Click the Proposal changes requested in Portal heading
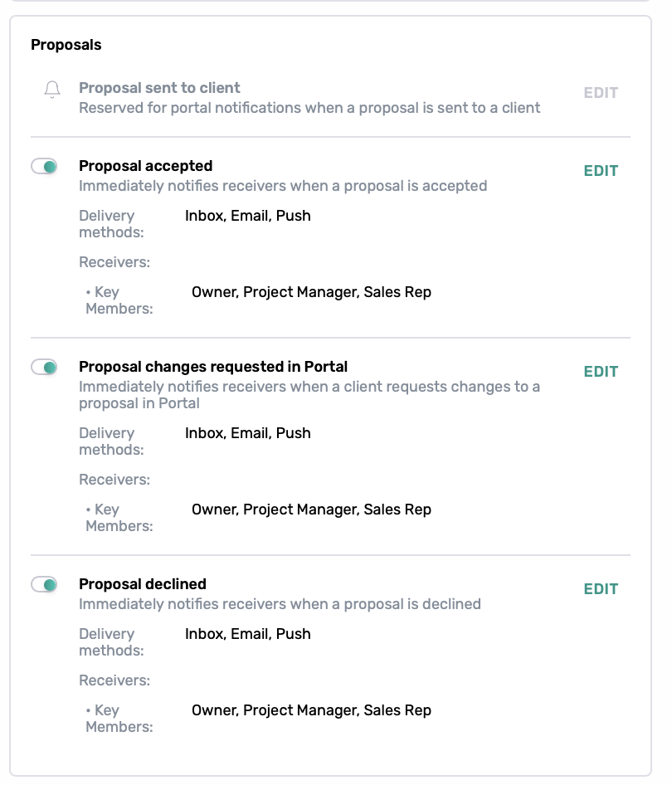The image size is (672, 785). click(213, 367)
